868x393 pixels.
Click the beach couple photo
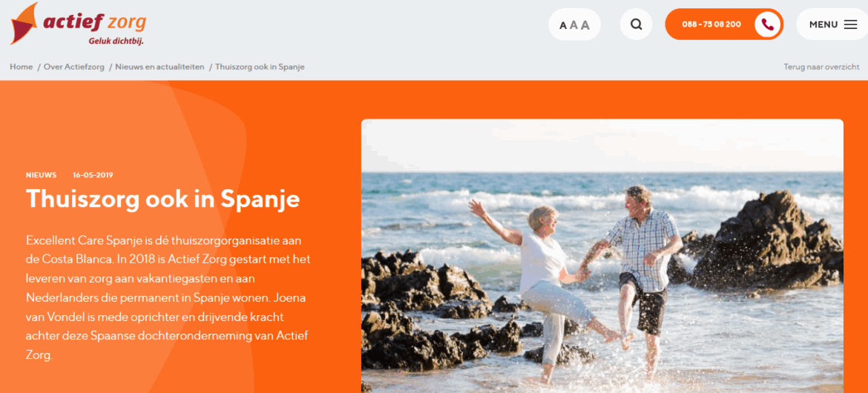tap(602, 256)
